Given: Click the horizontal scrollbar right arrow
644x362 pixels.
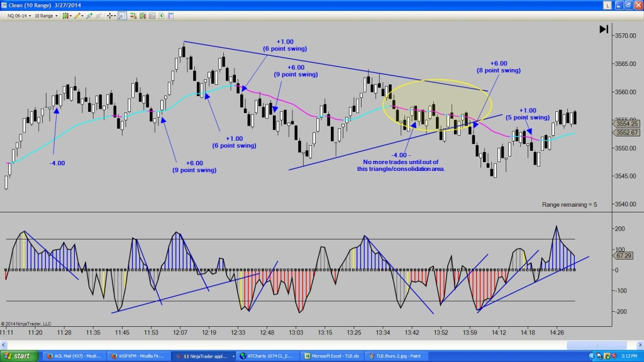Looking at the screenshot, I should click(x=640, y=345).
